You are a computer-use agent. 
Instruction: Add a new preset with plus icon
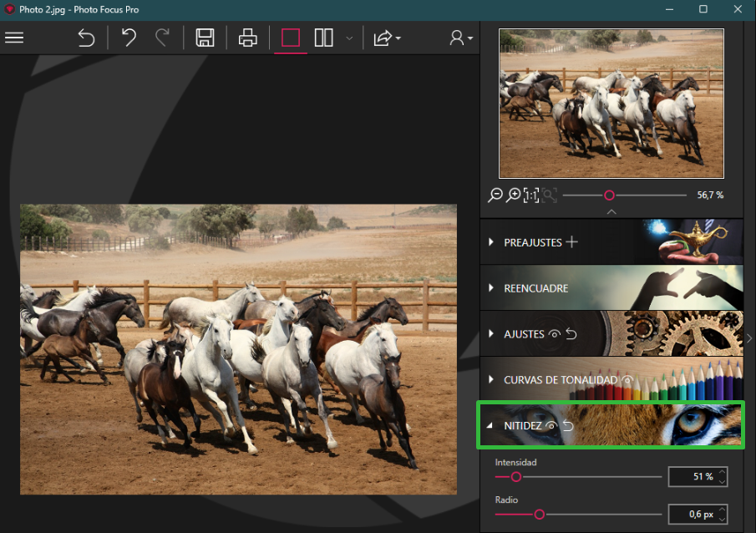point(572,241)
